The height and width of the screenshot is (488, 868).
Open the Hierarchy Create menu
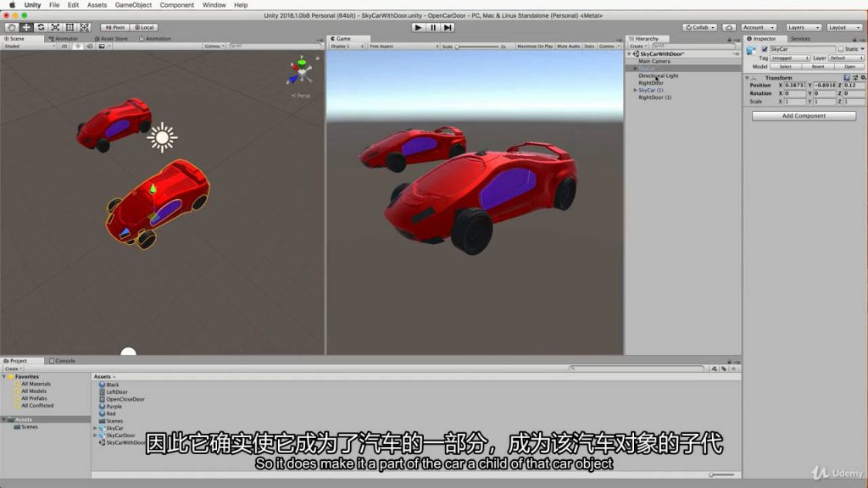coord(637,47)
